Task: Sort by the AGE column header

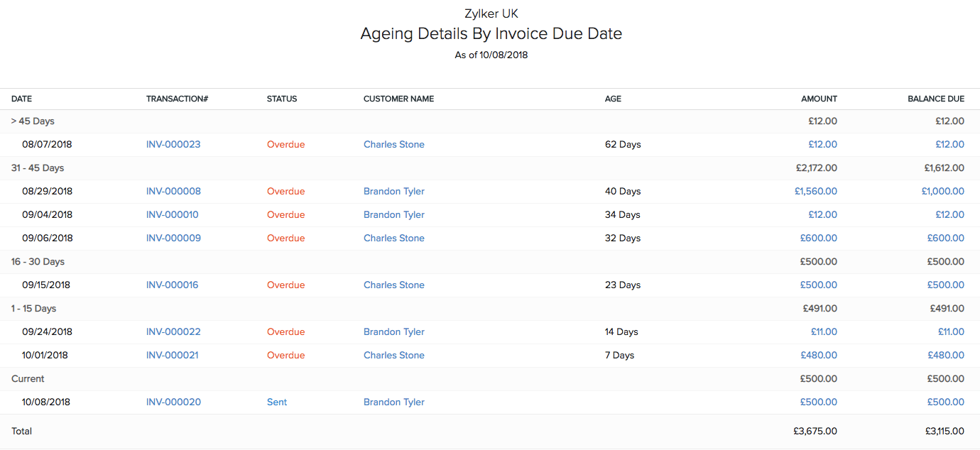Action: [613, 99]
